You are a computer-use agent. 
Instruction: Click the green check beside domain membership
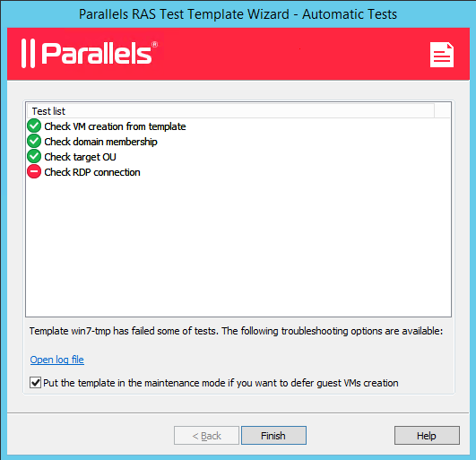[34, 141]
